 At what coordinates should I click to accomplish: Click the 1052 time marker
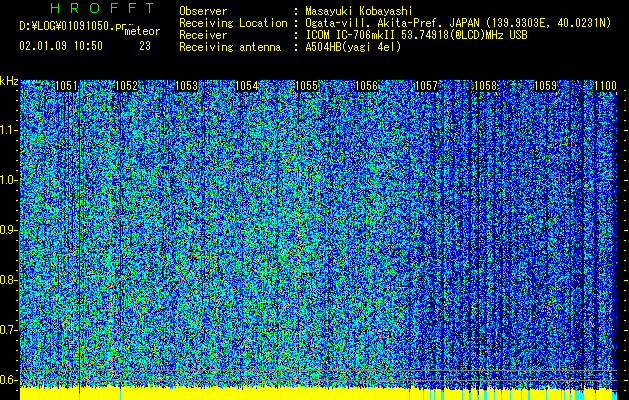point(126,86)
